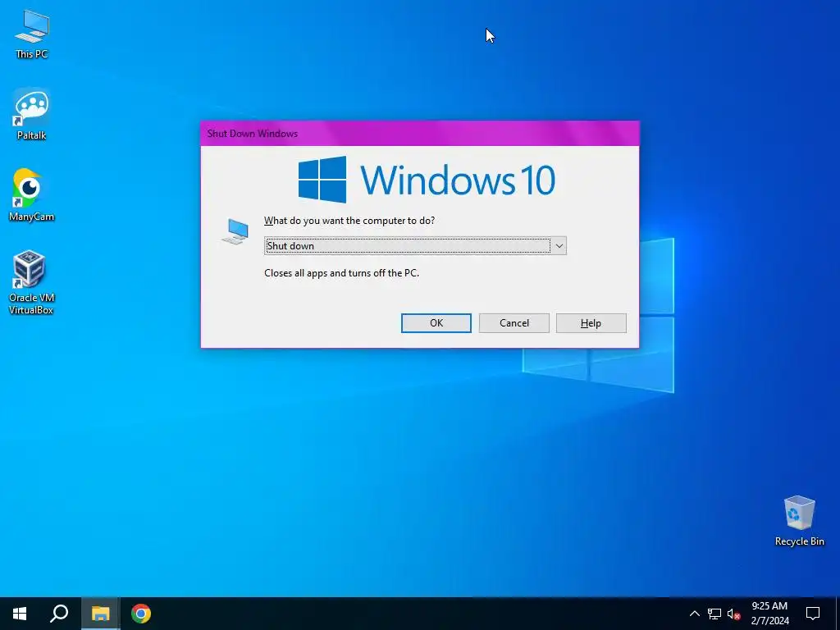Expand the Shut down action dropdown arrow

click(559, 246)
